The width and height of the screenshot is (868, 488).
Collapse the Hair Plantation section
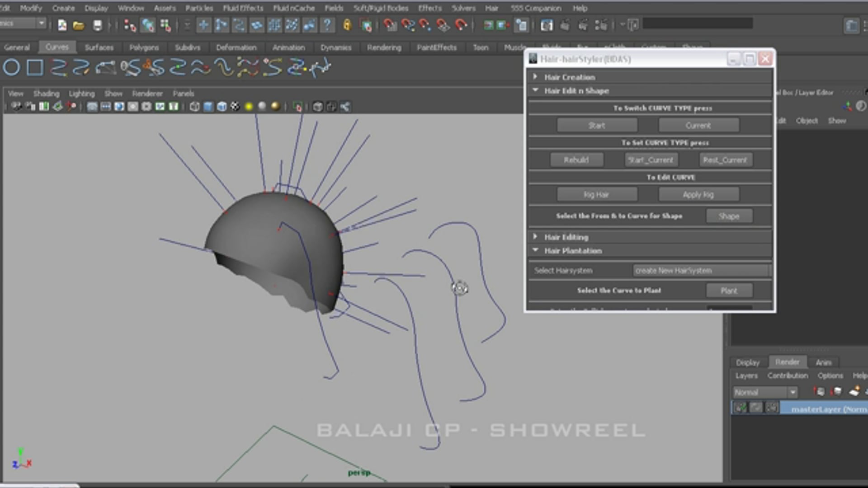coord(535,250)
